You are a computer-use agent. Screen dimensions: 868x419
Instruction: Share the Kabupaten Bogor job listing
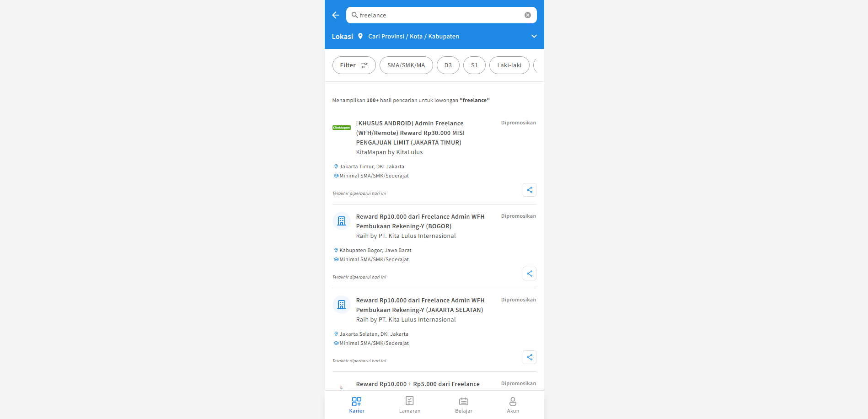pos(530,274)
